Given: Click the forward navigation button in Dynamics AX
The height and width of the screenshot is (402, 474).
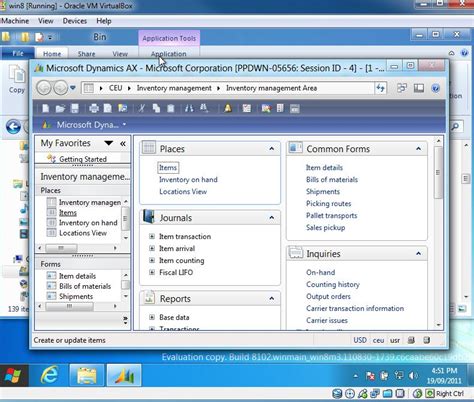Looking at the screenshot, I should coord(60,88).
